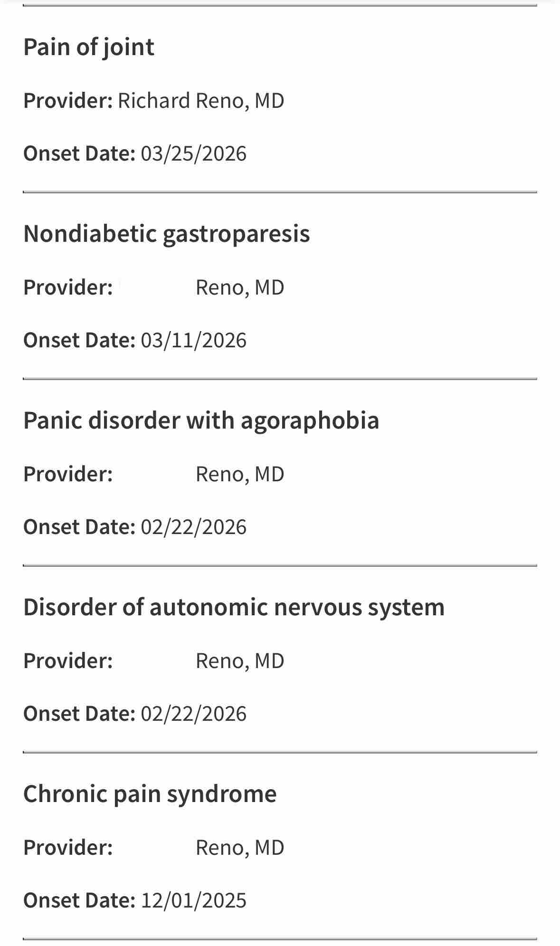The height and width of the screenshot is (946, 560).
Task: Select provider under Disorder of autonomic nervous system
Action: (240, 661)
